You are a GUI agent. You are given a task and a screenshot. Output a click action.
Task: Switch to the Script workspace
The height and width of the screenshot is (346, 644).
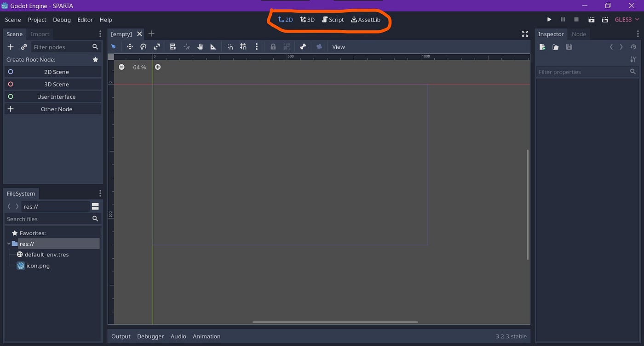pos(333,20)
